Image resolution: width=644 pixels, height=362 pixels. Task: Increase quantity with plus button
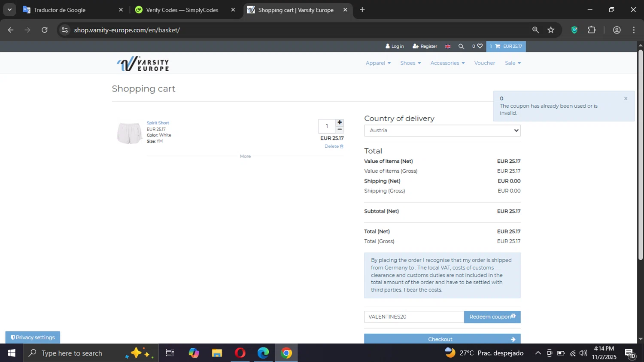(340, 122)
